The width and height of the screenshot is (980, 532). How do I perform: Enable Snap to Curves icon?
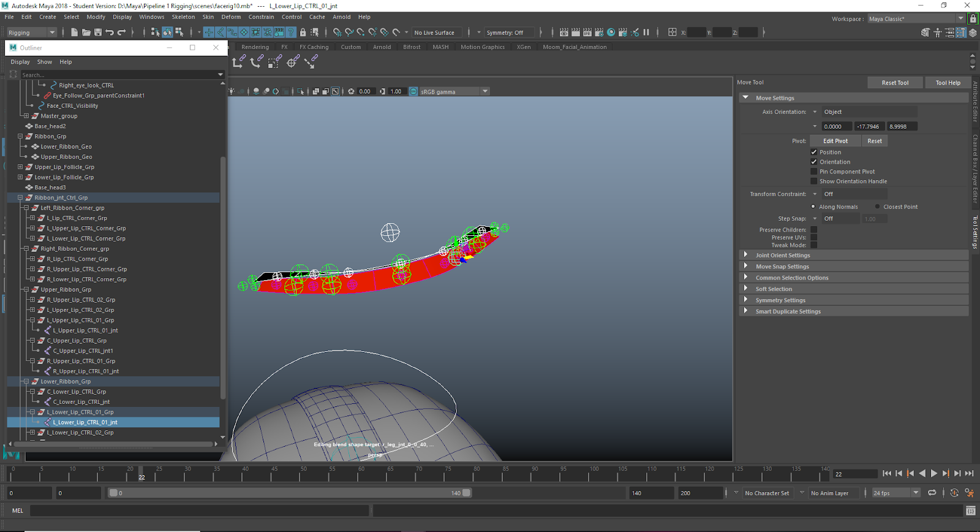click(349, 32)
